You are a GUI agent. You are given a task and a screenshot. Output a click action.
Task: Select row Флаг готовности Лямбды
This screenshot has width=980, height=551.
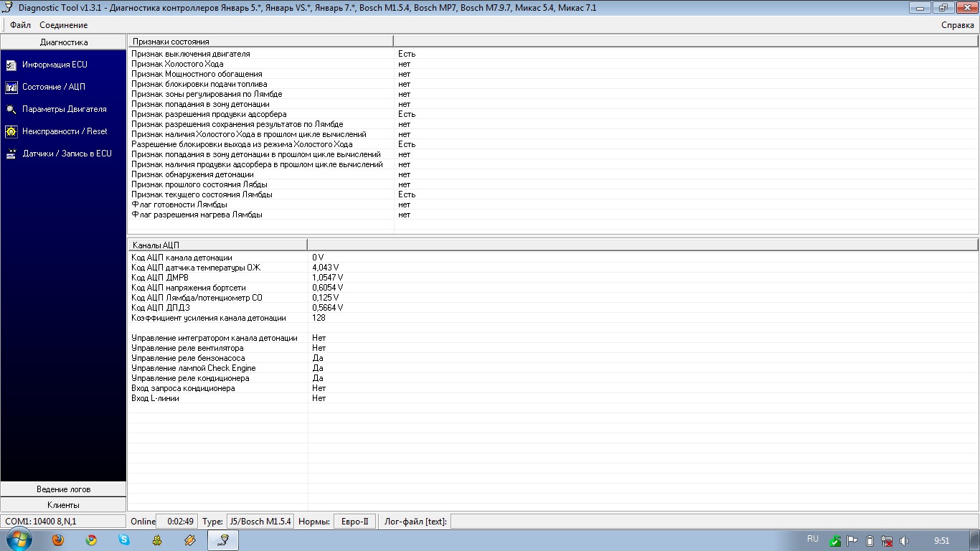click(553, 204)
